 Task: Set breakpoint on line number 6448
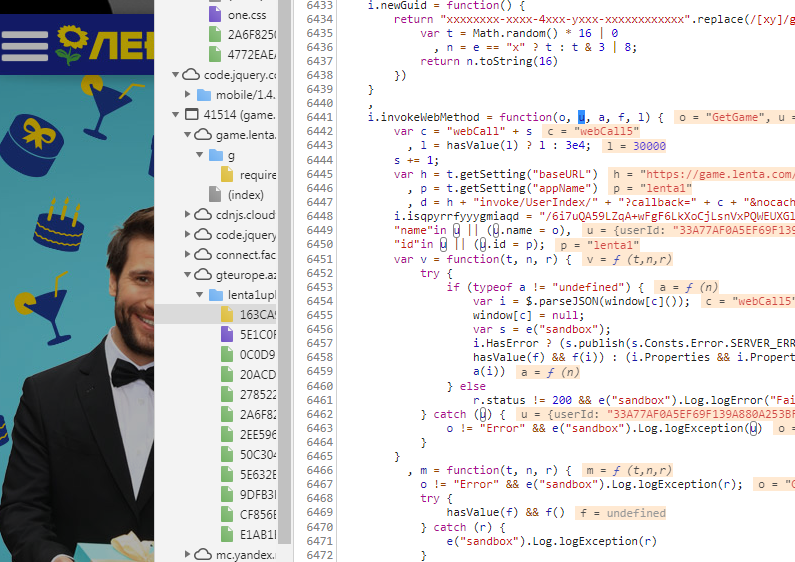(320, 216)
